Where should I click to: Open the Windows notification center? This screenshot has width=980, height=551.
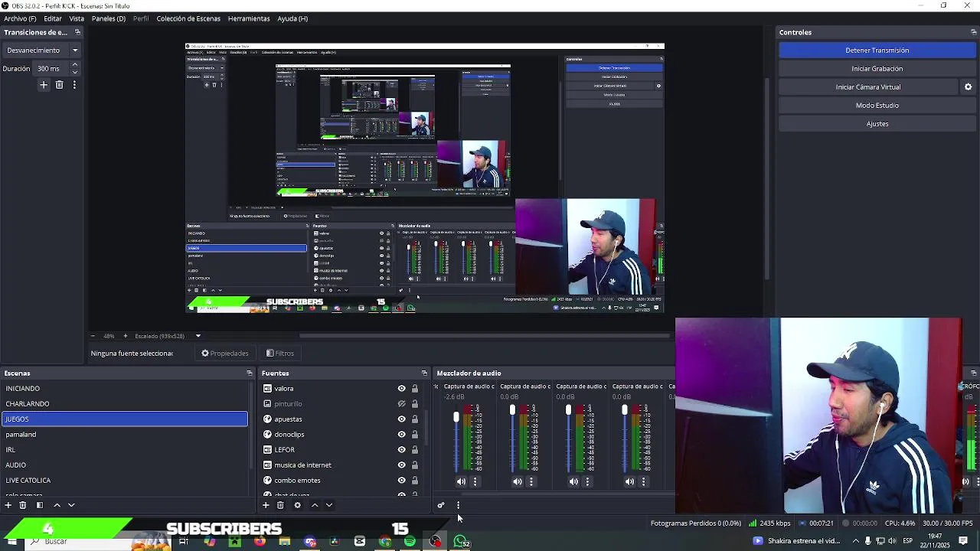coord(963,541)
